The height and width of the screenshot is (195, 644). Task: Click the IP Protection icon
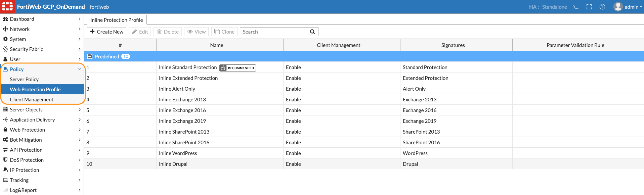click(5, 170)
